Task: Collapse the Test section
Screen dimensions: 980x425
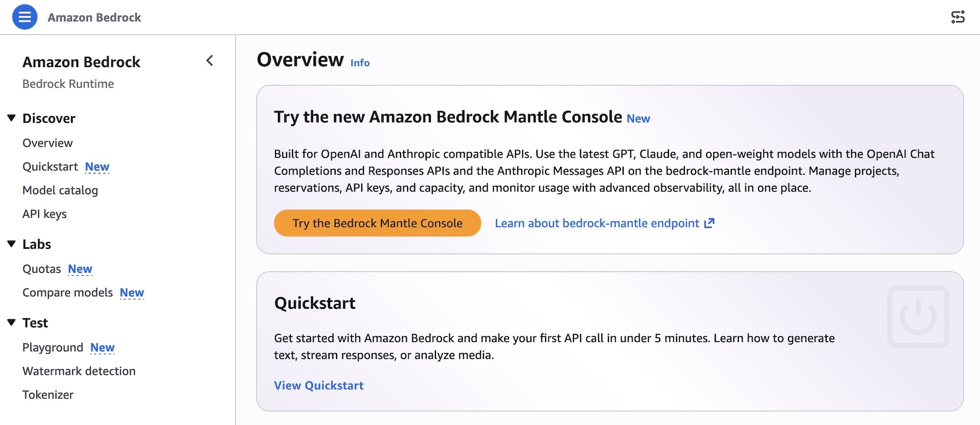Action: [x=11, y=322]
